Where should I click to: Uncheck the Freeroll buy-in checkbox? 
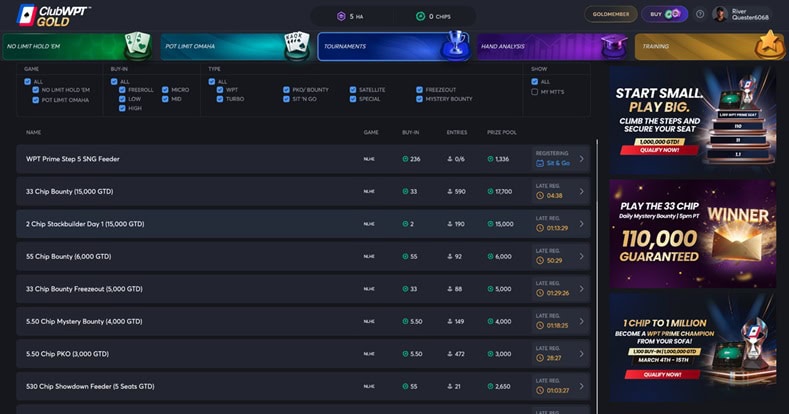click(x=123, y=90)
